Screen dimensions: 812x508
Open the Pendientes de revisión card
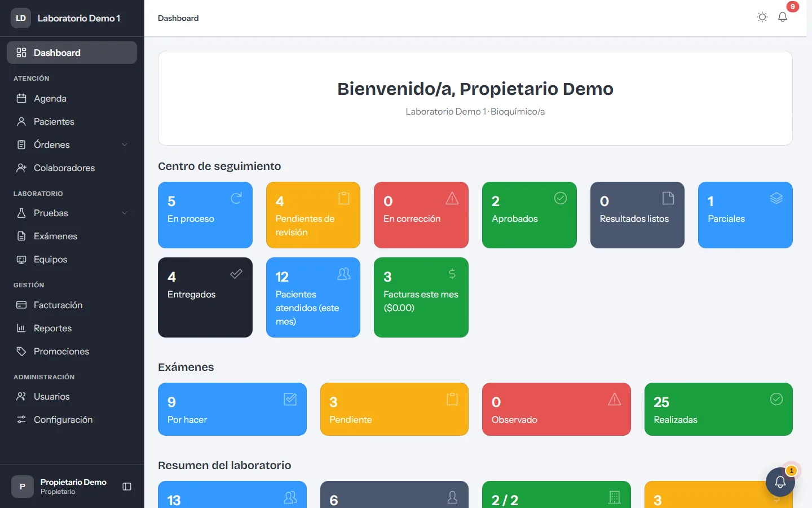pyautogui.click(x=313, y=215)
